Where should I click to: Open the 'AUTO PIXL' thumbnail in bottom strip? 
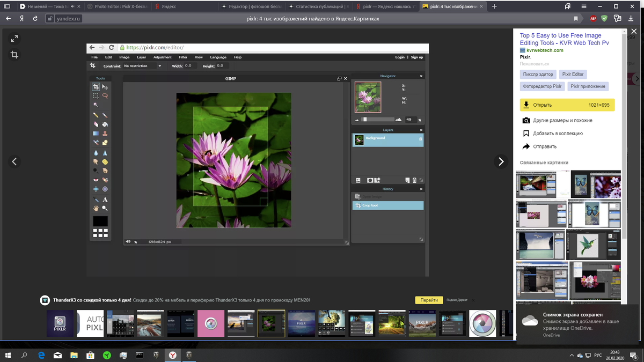click(90, 323)
